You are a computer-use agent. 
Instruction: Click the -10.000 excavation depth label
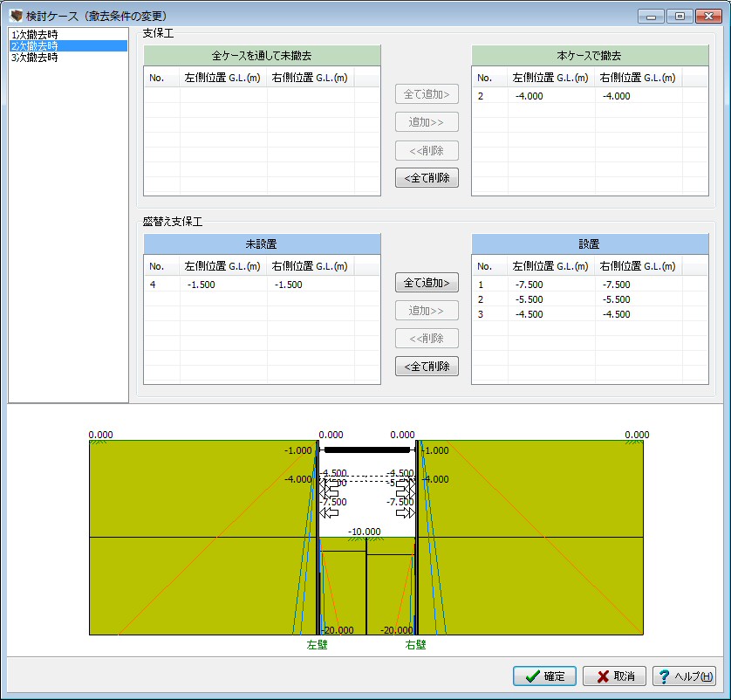coord(365,532)
